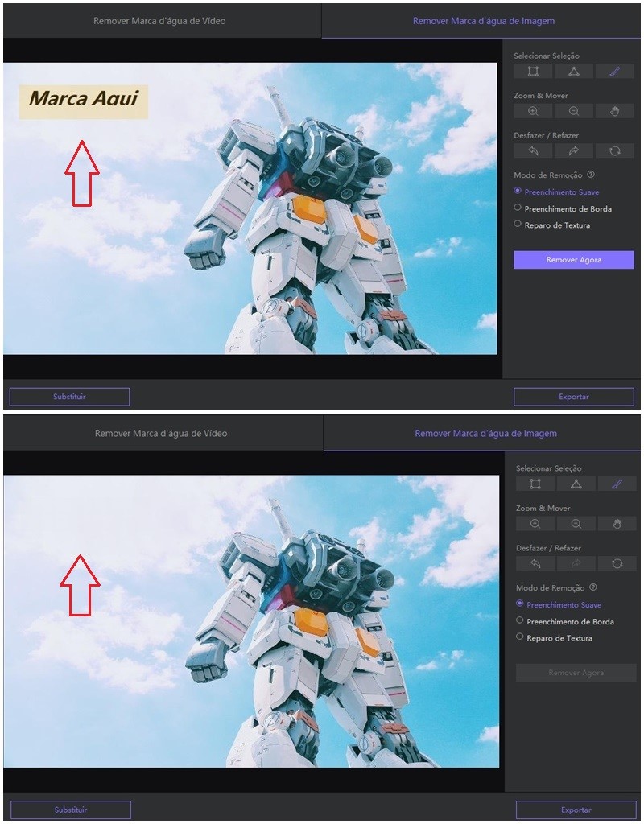Select hand move tool in bottom panel
Image resolution: width=644 pixels, height=824 pixels.
(x=617, y=523)
